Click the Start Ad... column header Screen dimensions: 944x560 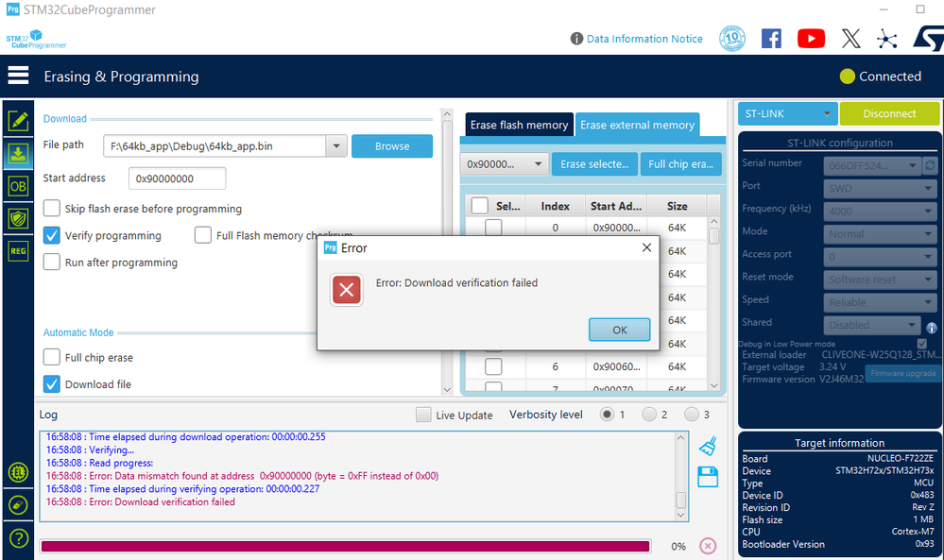616,206
